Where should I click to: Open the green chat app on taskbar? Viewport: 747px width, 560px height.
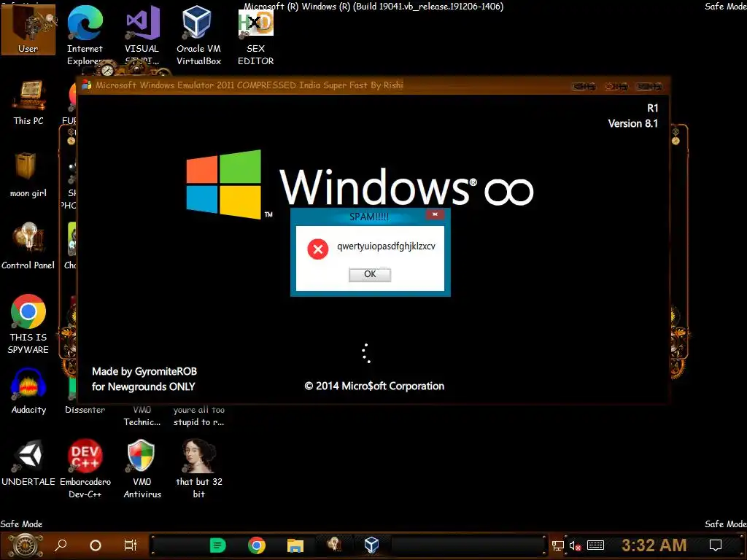point(217,545)
